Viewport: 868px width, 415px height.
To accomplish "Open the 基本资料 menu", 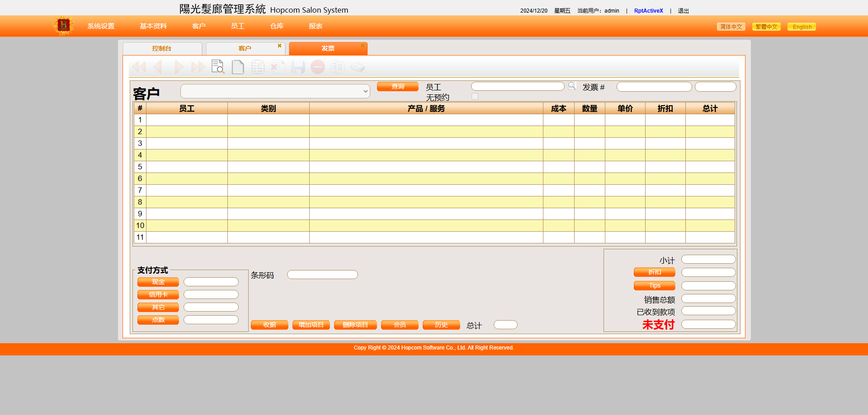I will click(x=153, y=26).
